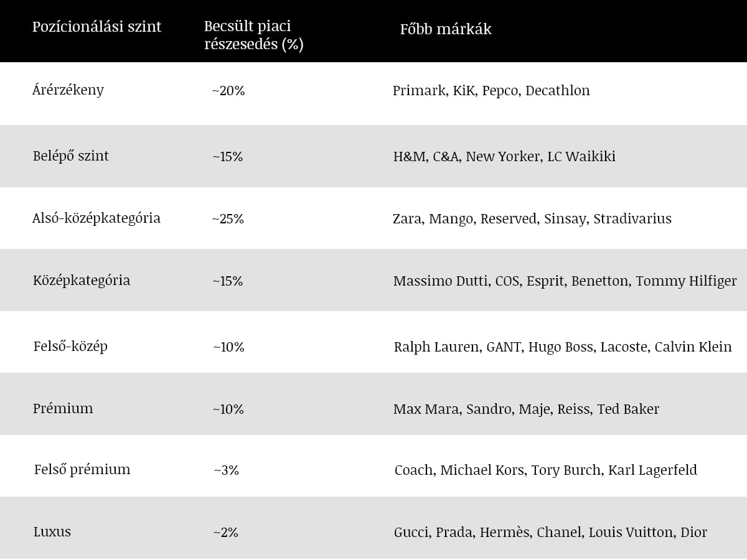The height and width of the screenshot is (560, 747).
Task: Click the Főbb márkák column header
Action: point(446,29)
